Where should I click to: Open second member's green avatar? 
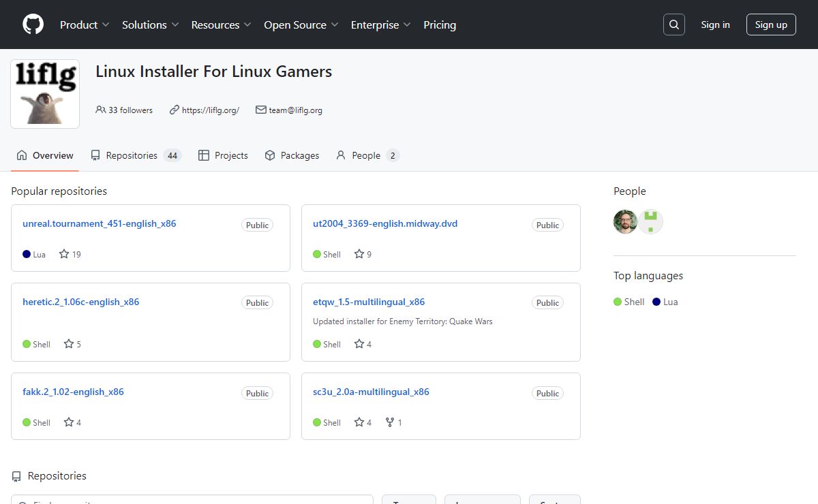click(651, 221)
